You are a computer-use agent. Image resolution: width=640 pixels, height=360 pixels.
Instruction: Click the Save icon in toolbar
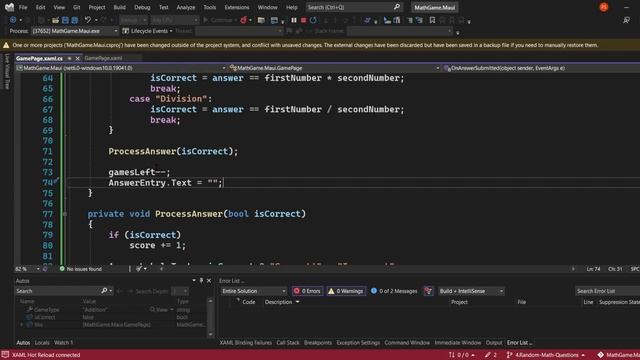tap(65, 20)
